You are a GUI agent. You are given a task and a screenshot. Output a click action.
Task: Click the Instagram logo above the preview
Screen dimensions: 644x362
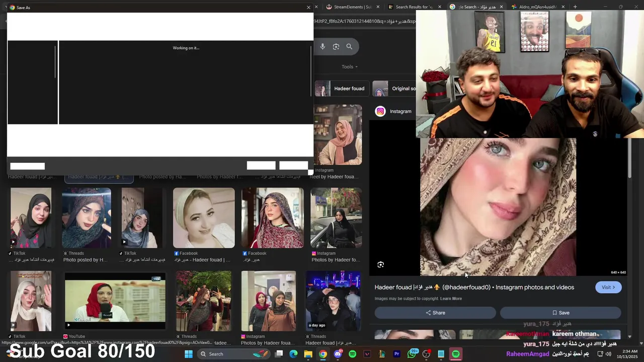point(380,111)
